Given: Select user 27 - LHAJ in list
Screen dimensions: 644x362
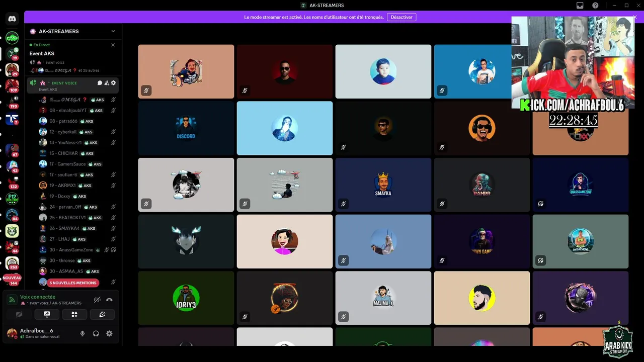Looking at the screenshot, I should (x=77, y=239).
